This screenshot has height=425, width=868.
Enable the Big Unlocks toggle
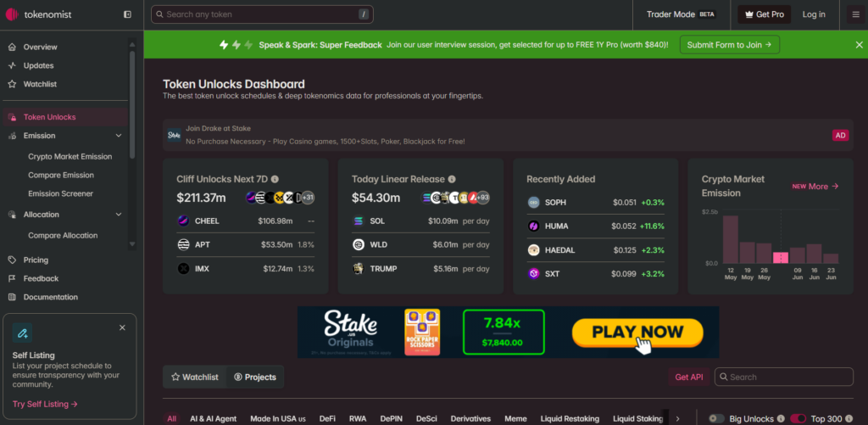coord(716,418)
